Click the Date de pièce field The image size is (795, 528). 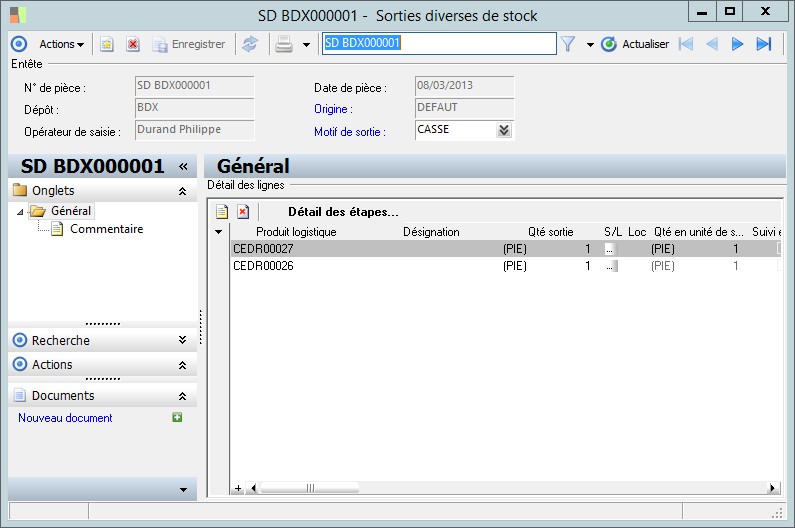[x=464, y=86]
